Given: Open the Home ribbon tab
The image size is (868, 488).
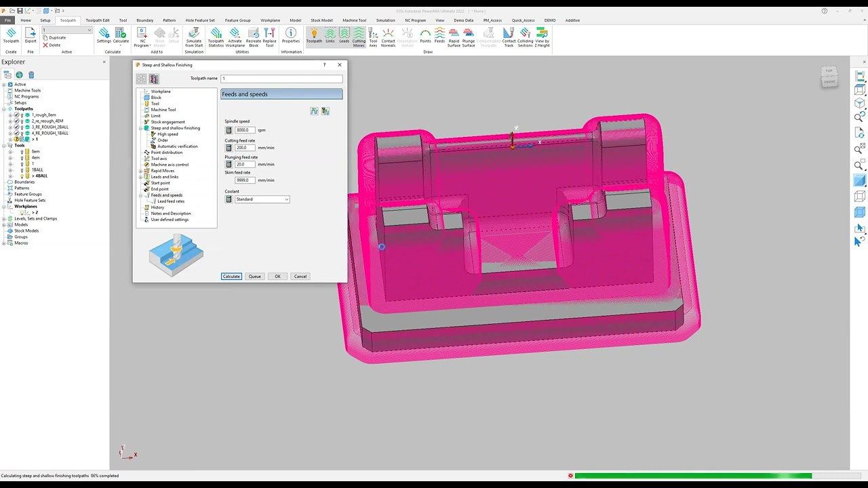Looking at the screenshot, I should click(26, 20).
